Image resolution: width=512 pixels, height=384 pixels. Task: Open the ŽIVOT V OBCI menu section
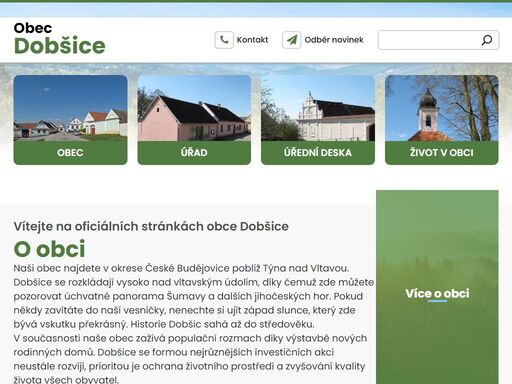pos(442,153)
